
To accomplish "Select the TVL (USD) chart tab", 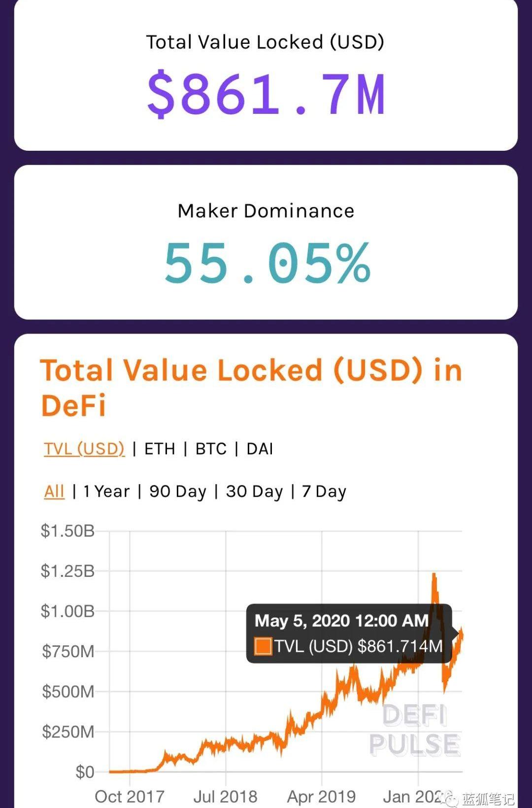I will tap(84, 449).
